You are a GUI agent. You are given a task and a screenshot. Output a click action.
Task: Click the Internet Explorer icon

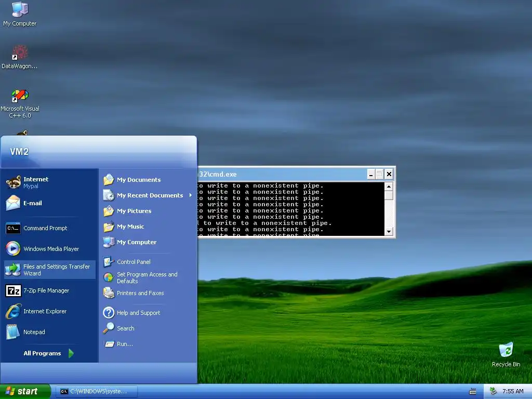(x=13, y=311)
